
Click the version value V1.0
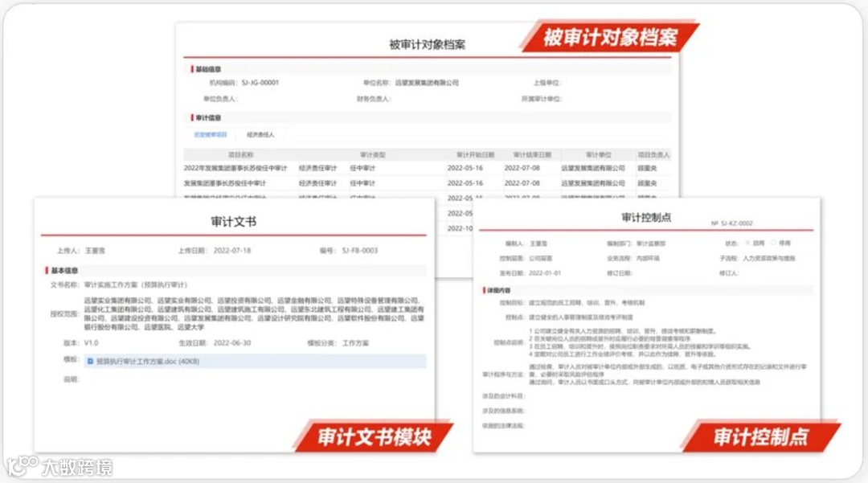click(x=91, y=343)
